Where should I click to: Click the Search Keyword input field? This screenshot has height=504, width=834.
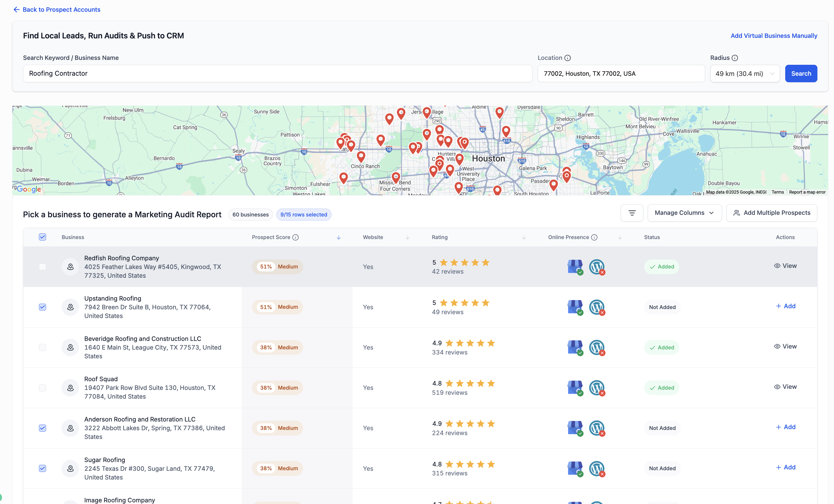tap(277, 74)
